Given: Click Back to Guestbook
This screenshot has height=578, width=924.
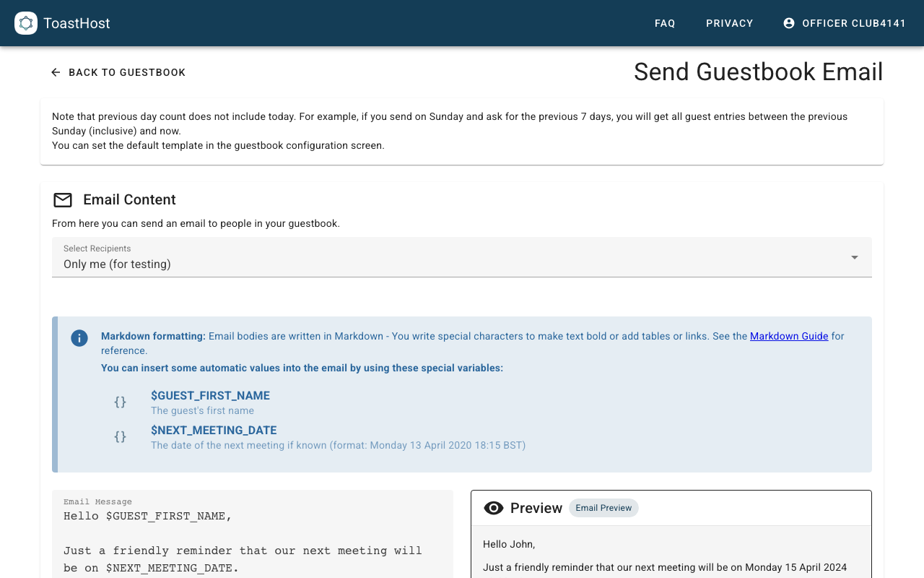Looking at the screenshot, I should (127, 72).
